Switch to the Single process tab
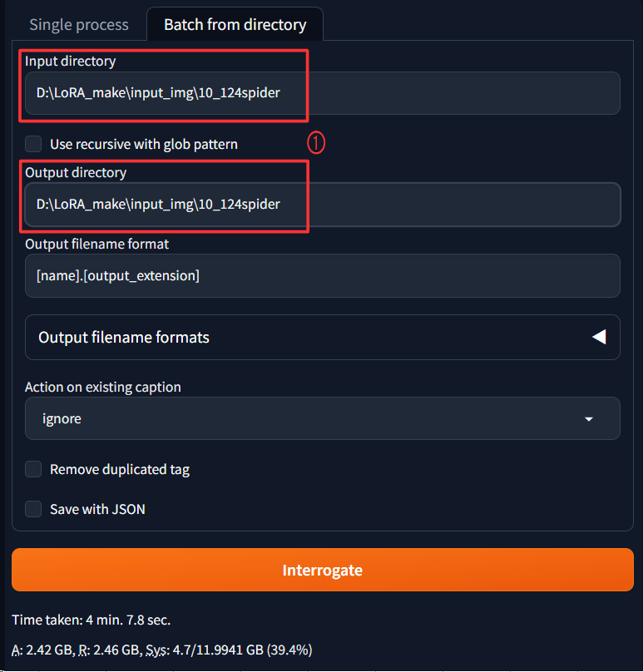The height and width of the screenshot is (672, 643). 79,24
